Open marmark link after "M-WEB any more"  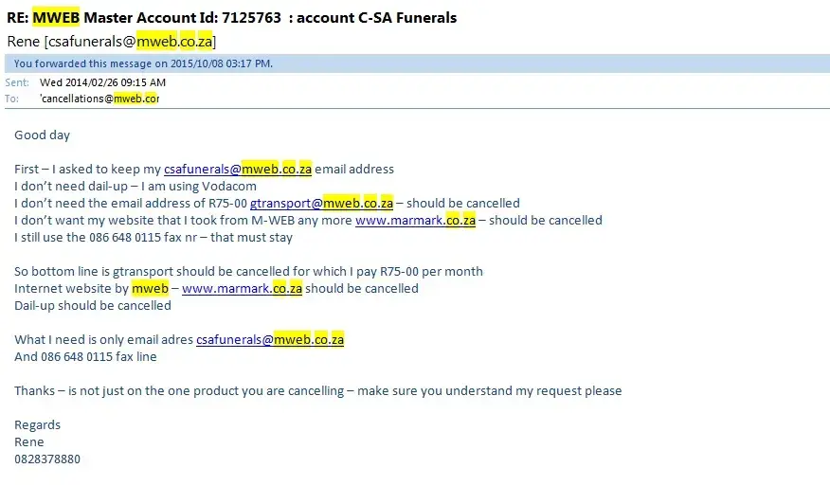414,220
